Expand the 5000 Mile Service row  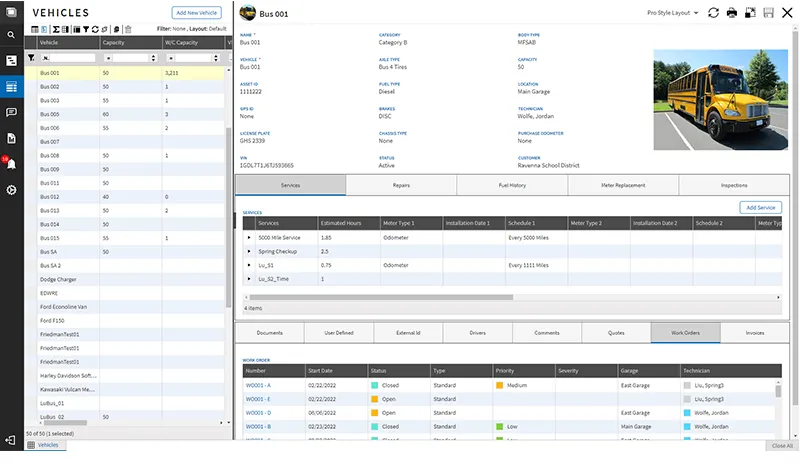(x=249, y=238)
